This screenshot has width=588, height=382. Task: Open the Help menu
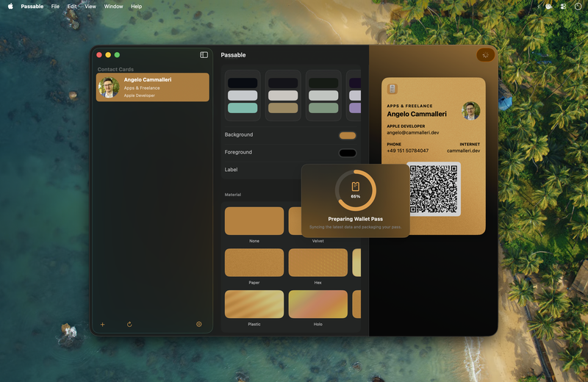pos(136,7)
